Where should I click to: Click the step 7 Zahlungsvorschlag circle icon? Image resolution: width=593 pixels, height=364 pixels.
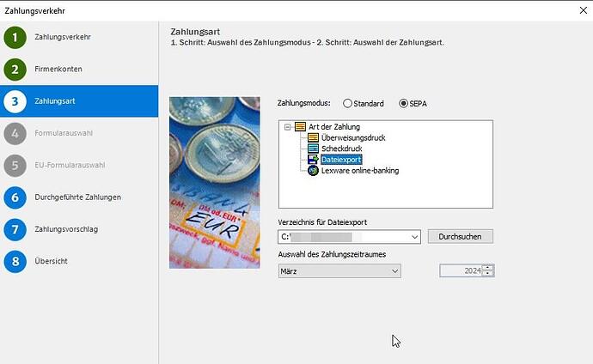coord(15,229)
